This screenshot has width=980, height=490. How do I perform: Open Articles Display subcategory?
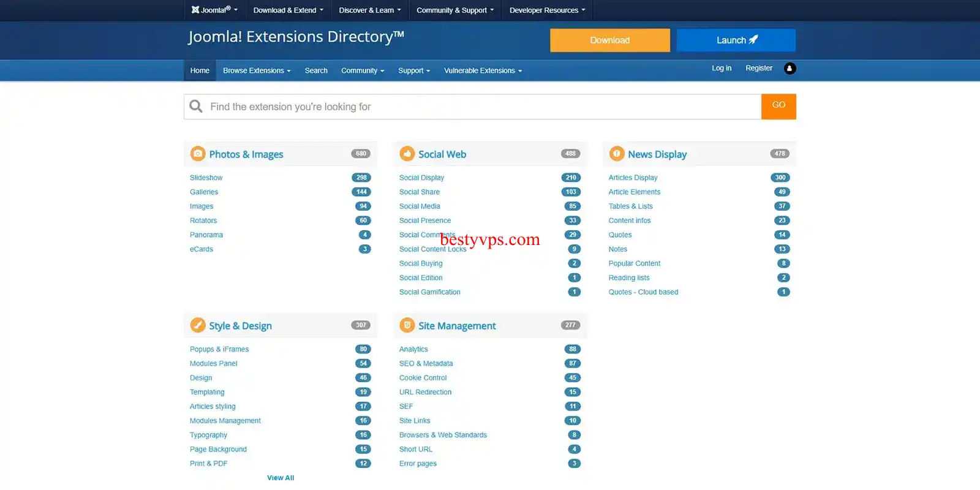click(x=633, y=178)
